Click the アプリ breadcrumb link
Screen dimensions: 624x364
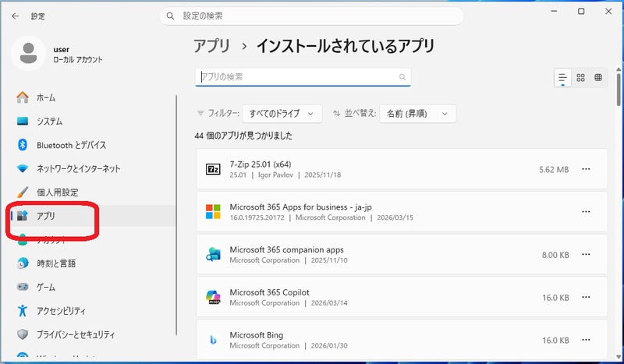[x=212, y=46]
